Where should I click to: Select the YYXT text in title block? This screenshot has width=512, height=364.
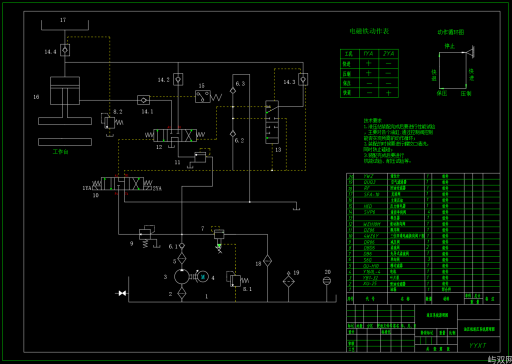click(478, 346)
